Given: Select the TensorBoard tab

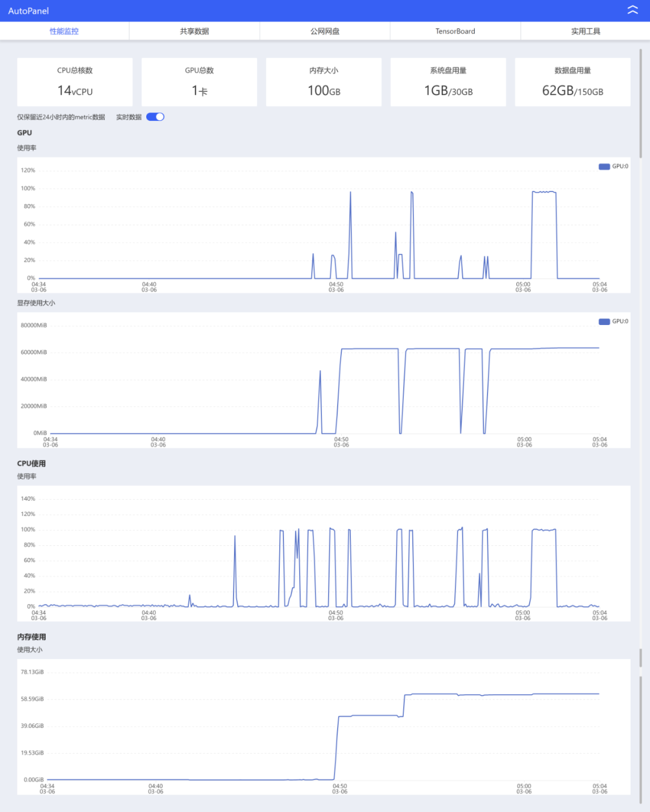Looking at the screenshot, I should pyautogui.click(x=456, y=31).
